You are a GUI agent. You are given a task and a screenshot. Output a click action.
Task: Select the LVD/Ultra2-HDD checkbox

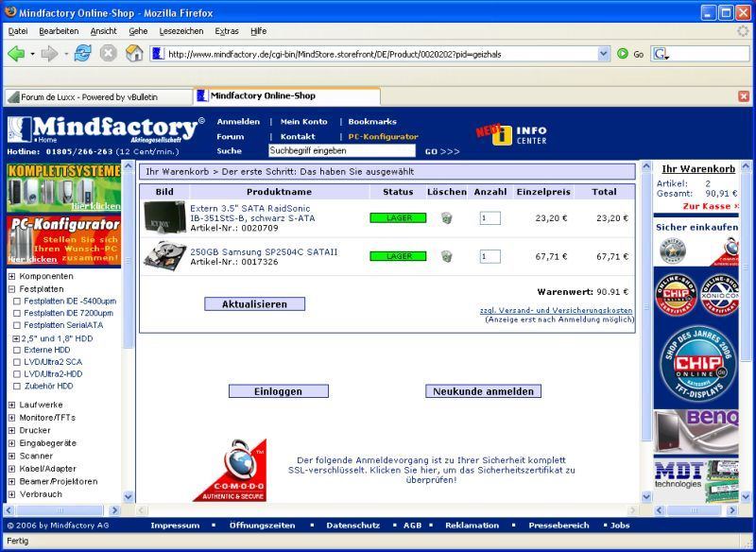point(17,374)
